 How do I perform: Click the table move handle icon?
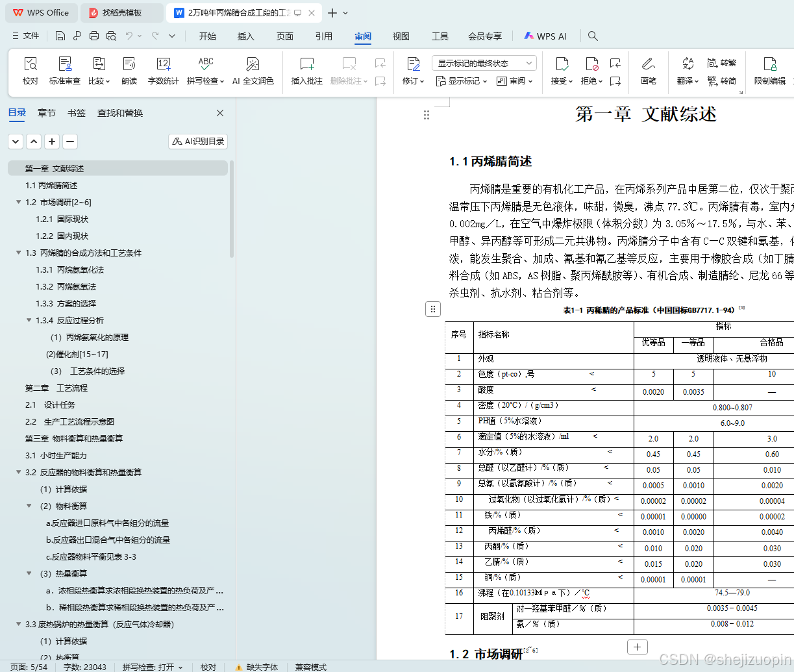433,309
